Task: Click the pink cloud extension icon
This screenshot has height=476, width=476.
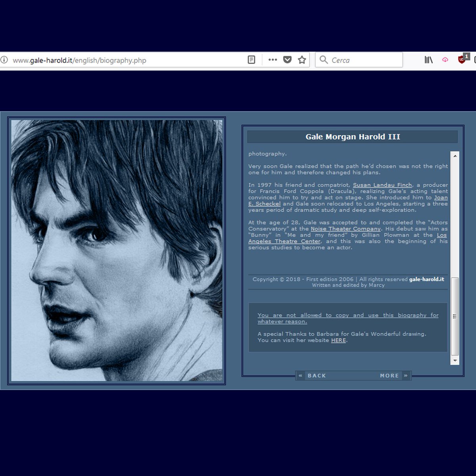Action: 445,60
